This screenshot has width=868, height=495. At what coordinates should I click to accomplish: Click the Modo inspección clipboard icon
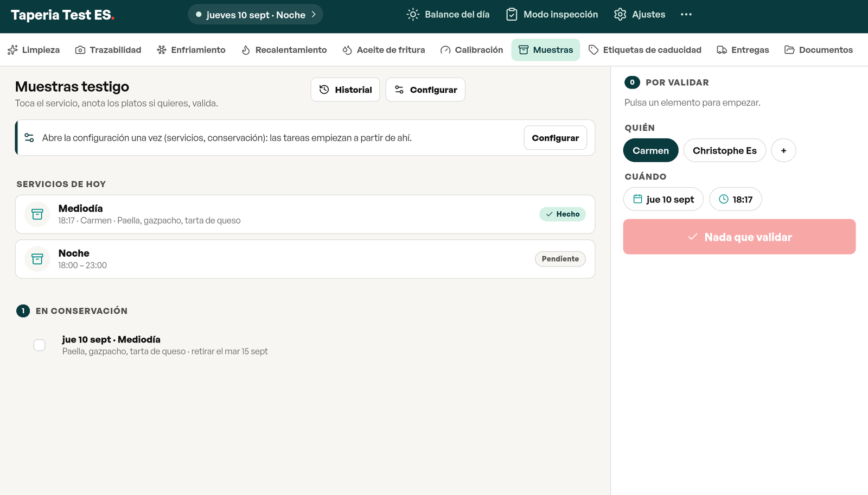point(512,15)
